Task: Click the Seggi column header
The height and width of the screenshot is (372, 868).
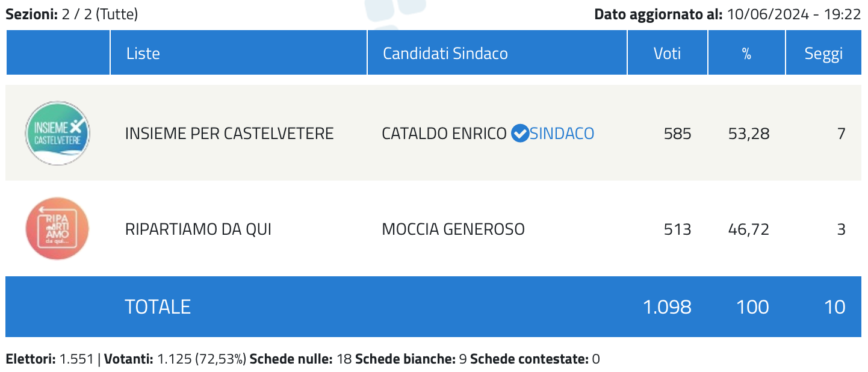Action: [x=823, y=53]
